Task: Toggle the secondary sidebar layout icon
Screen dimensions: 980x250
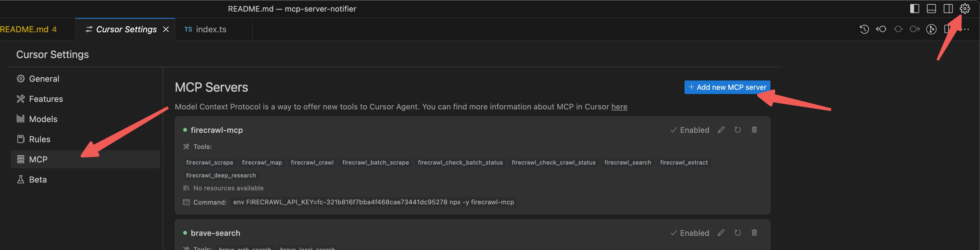Action: tap(948, 9)
